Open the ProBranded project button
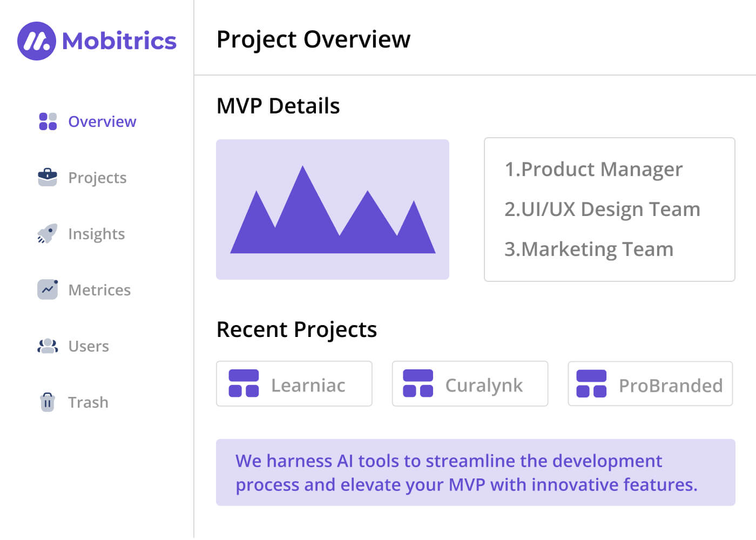The height and width of the screenshot is (540, 756). [x=650, y=383]
